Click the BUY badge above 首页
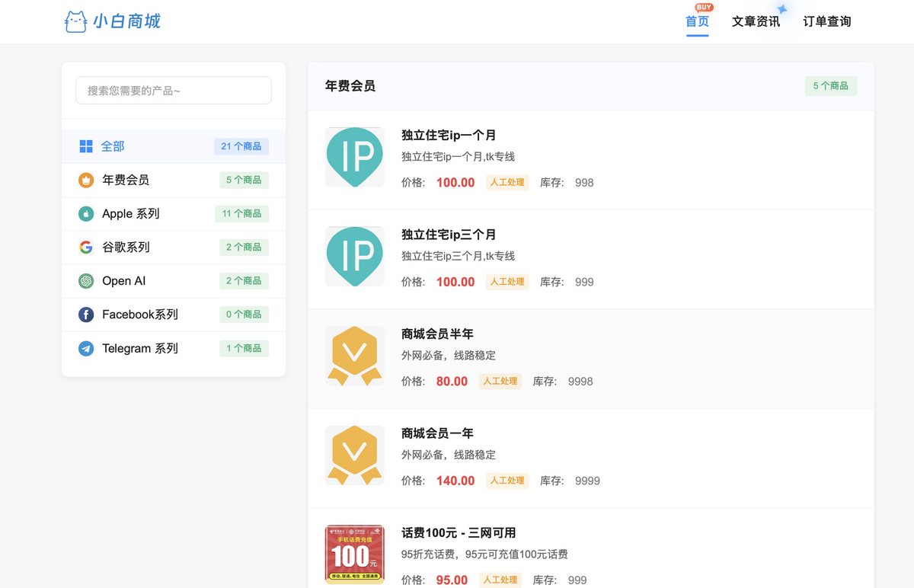Viewport: 914px width, 588px height. point(704,6)
